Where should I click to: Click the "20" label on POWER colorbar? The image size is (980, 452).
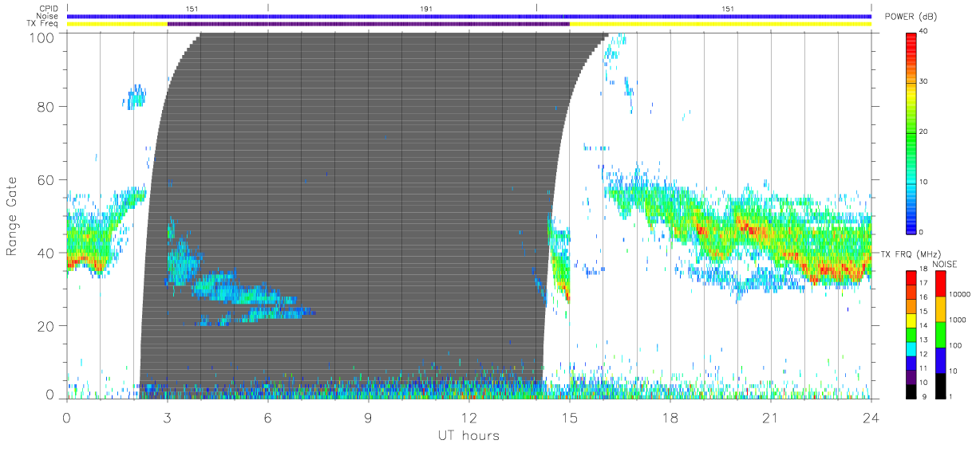[x=923, y=132]
